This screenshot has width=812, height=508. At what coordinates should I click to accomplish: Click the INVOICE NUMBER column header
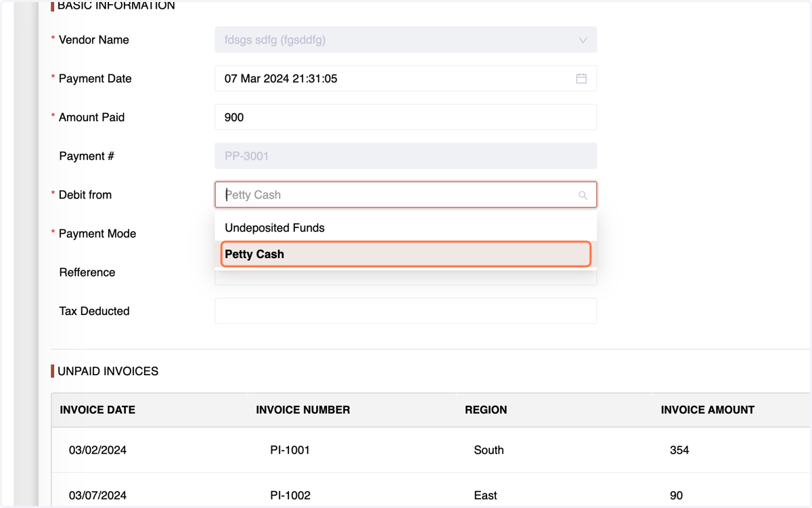point(303,410)
